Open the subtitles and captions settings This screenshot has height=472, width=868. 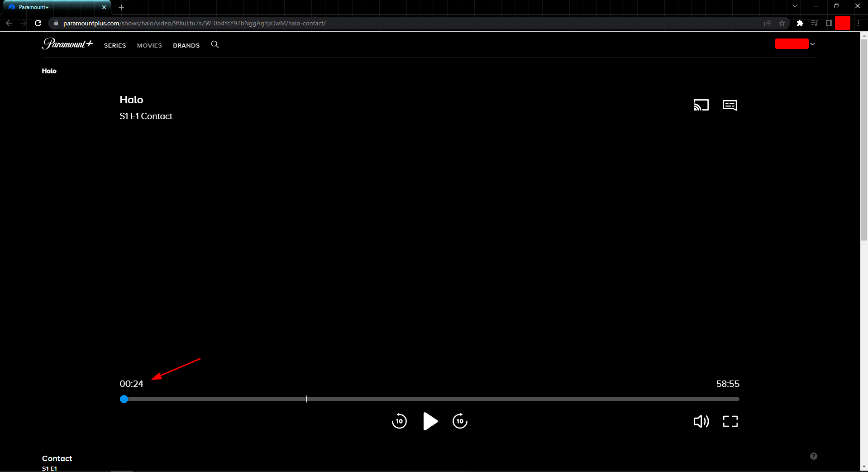[x=730, y=105]
